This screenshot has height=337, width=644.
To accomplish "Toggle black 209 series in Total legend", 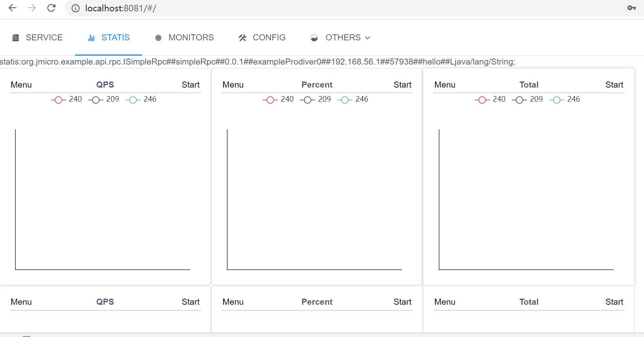I will pyautogui.click(x=527, y=99).
